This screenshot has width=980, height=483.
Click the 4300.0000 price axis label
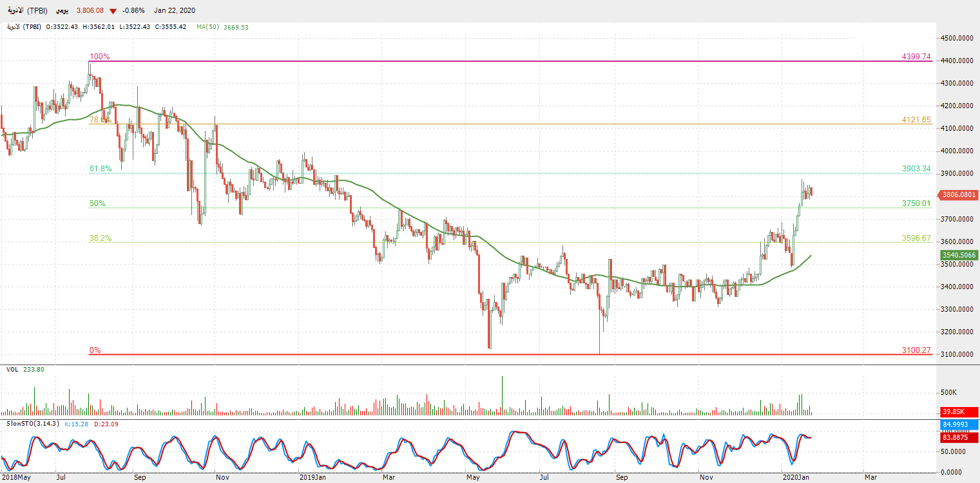tap(958, 83)
